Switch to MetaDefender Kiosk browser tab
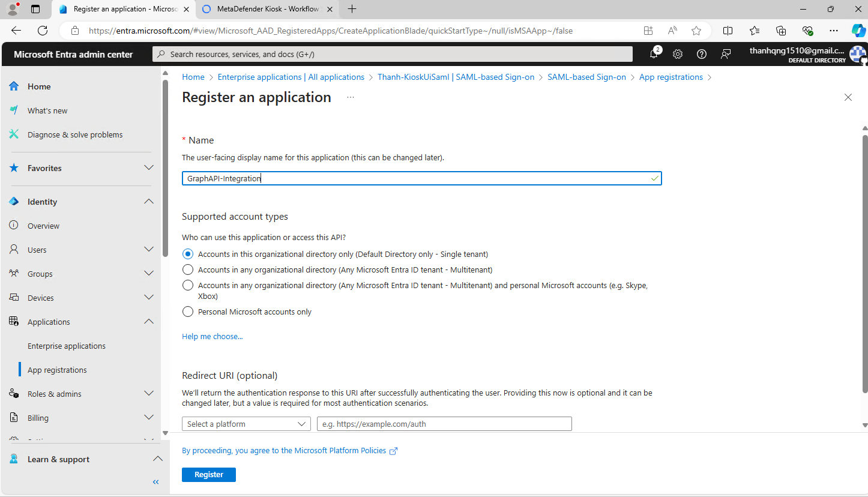Image resolution: width=868 pixels, height=497 pixels. 268,9
